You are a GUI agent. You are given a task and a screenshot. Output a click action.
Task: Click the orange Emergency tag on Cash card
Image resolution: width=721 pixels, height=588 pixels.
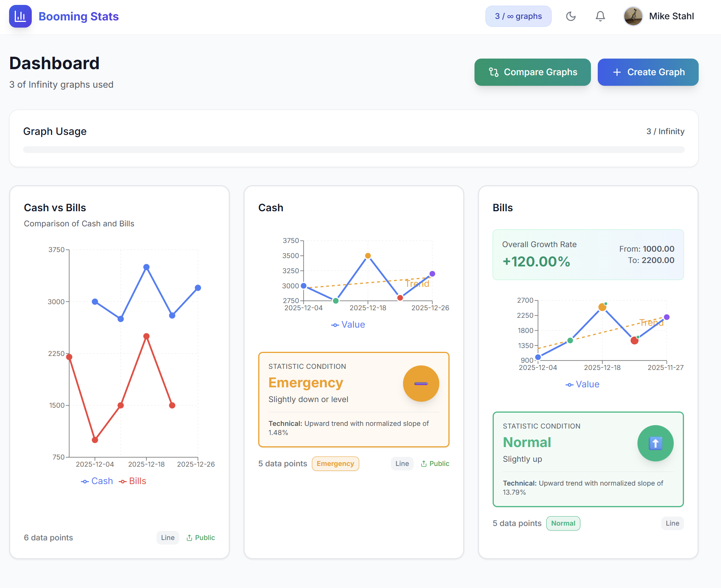[x=335, y=464]
